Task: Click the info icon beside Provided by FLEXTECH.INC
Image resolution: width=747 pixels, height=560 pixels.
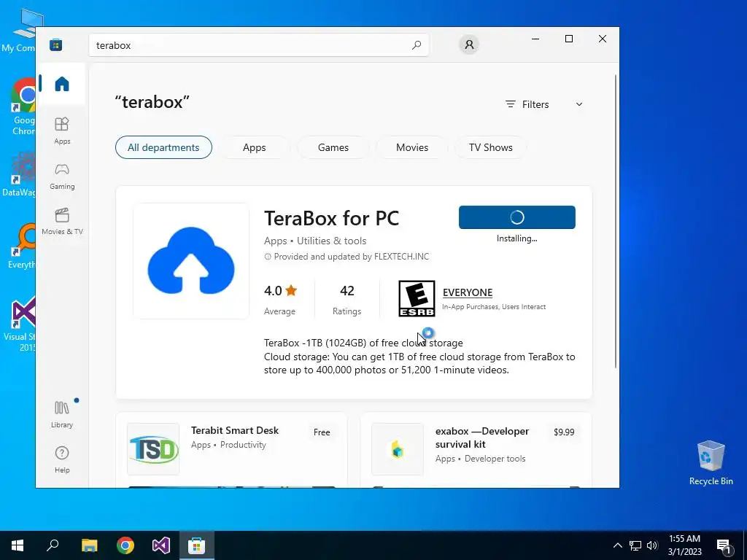Action: 268,257
